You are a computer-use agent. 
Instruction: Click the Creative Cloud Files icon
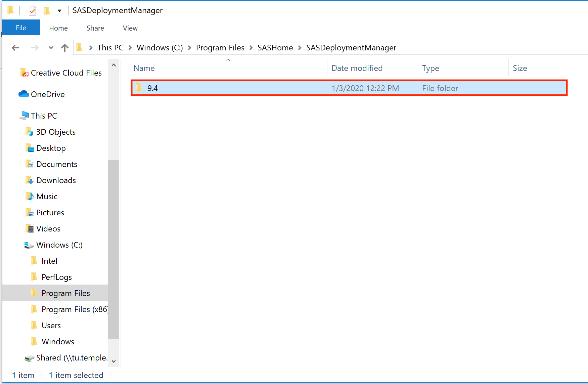coord(25,73)
